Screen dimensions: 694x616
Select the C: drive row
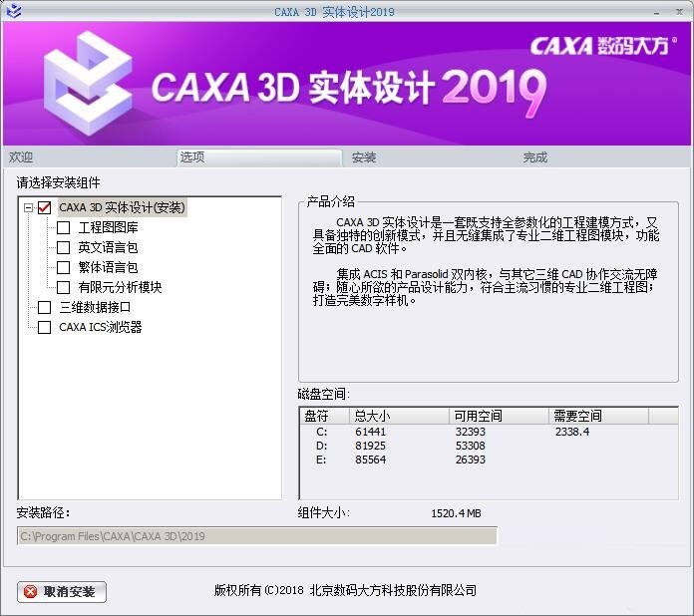tap(489, 432)
